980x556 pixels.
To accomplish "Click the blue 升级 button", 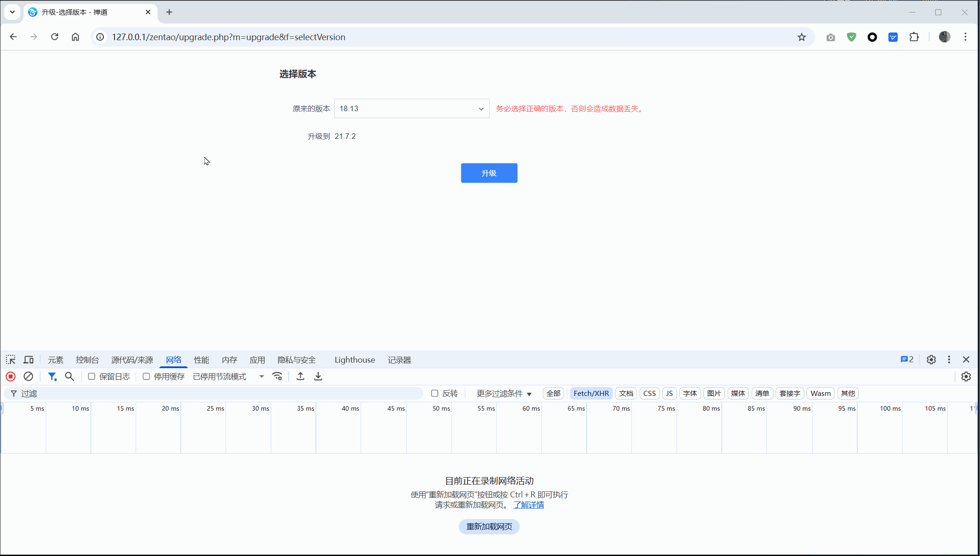I will click(489, 173).
